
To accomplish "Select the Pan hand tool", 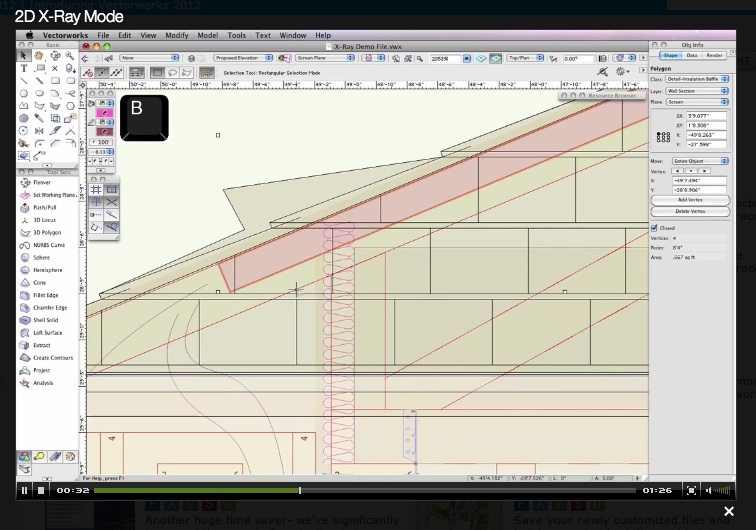I will click(39, 56).
